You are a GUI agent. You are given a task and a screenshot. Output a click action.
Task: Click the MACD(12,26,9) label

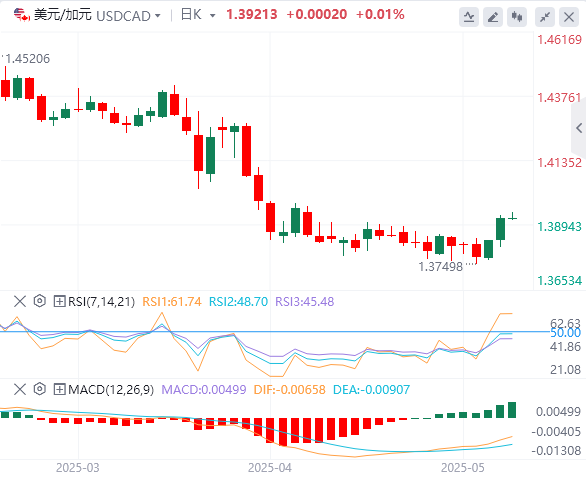(x=111, y=390)
